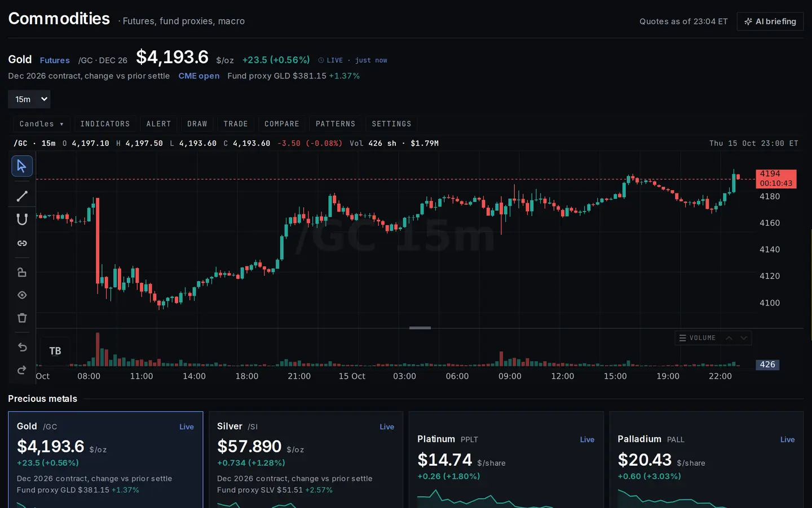Click the Live label on the Silver card
The width and height of the screenshot is (812, 508).
[387, 427]
